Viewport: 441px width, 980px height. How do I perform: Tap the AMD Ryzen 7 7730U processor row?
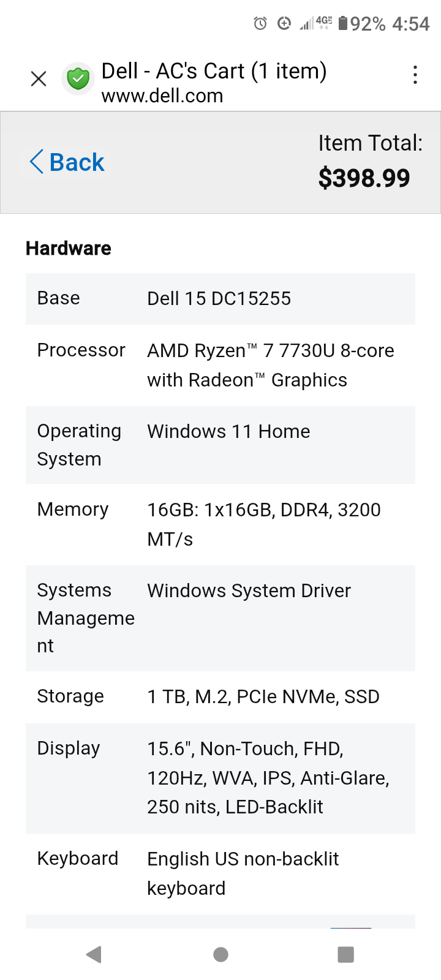click(x=220, y=365)
